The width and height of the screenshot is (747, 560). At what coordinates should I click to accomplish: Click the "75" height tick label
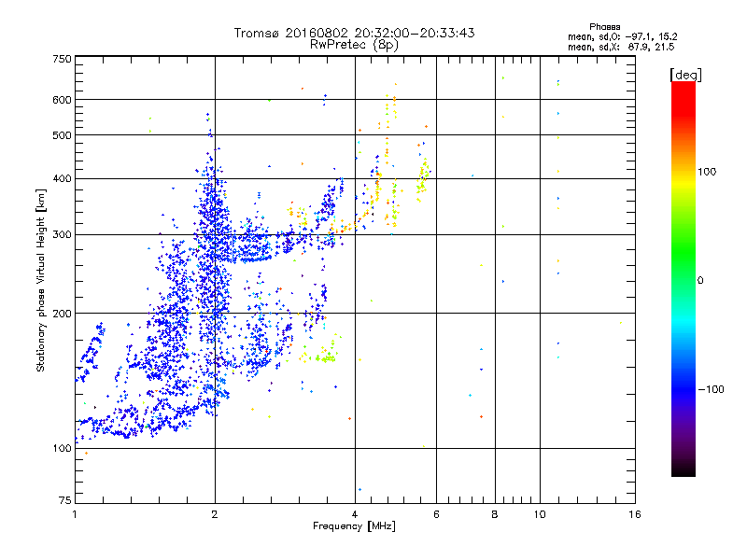[x=65, y=500]
